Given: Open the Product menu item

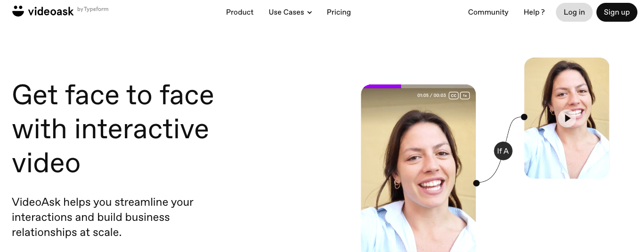Looking at the screenshot, I should tap(240, 12).
